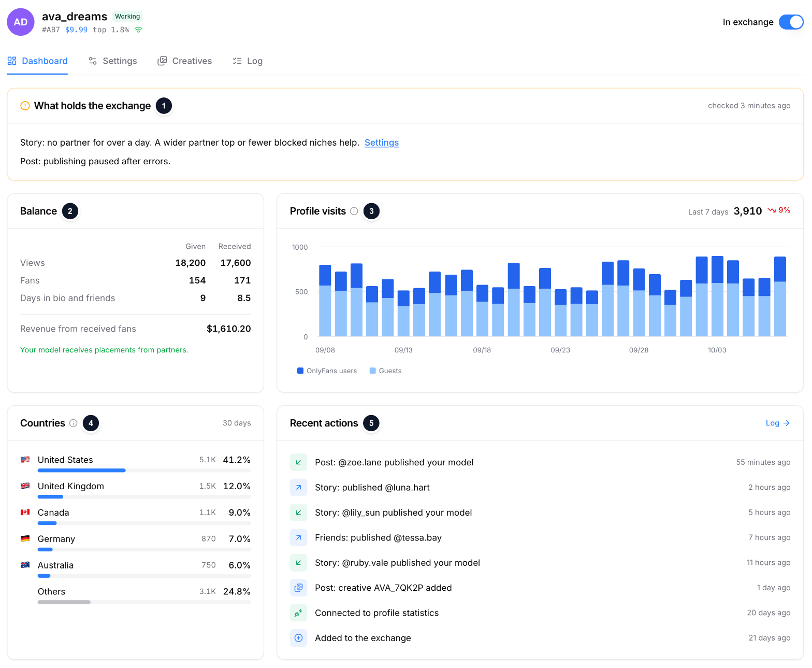Open the Log link in Recent actions
Screen dimensions: 812x668
tap(778, 423)
